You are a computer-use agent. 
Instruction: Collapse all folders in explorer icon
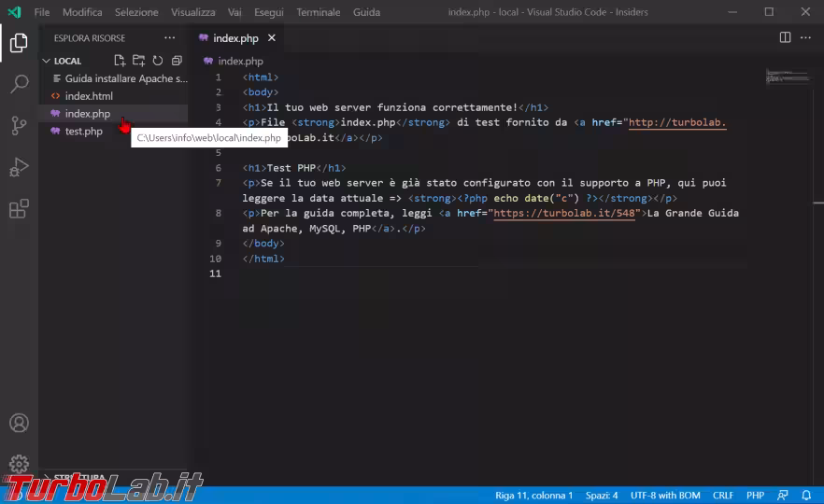(x=177, y=61)
